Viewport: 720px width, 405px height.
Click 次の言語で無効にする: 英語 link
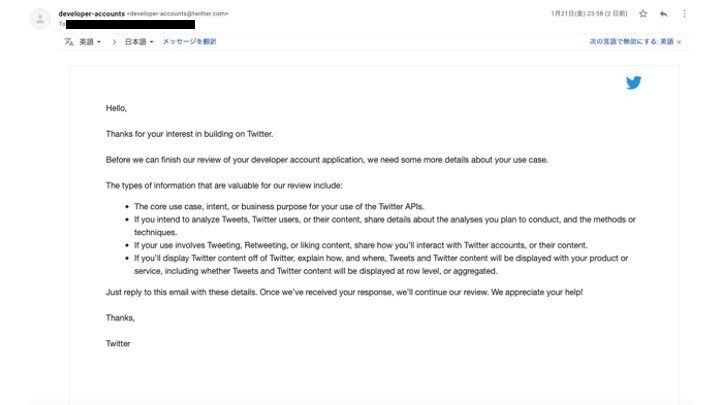tap(631, 41)
